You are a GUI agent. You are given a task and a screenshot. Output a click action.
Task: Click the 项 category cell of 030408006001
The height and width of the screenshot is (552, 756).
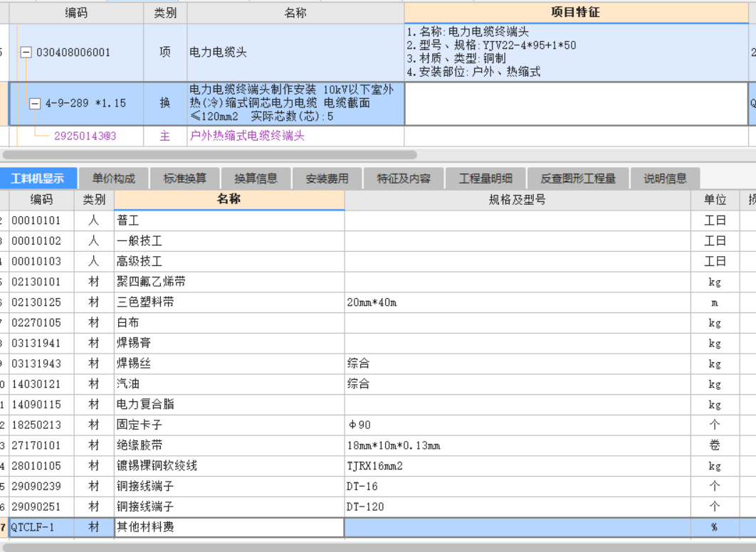tap(165, 52)
